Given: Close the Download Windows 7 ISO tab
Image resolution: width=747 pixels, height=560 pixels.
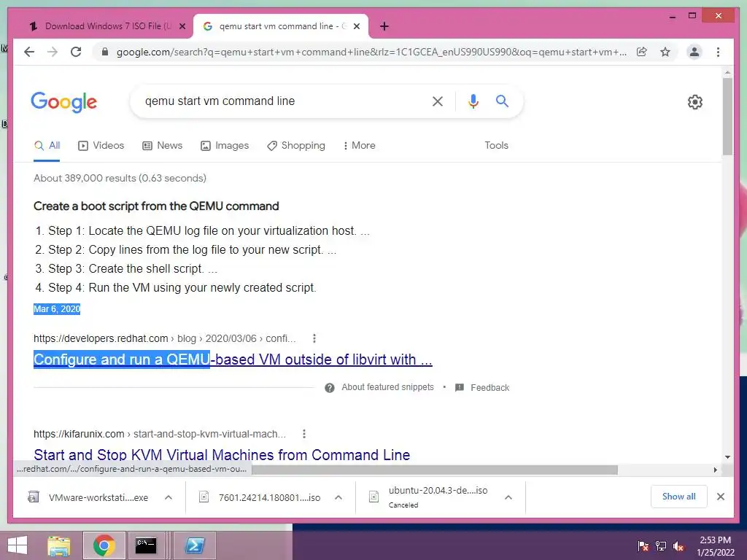Looking at the screenshot, I should click(x=182, y=26).
